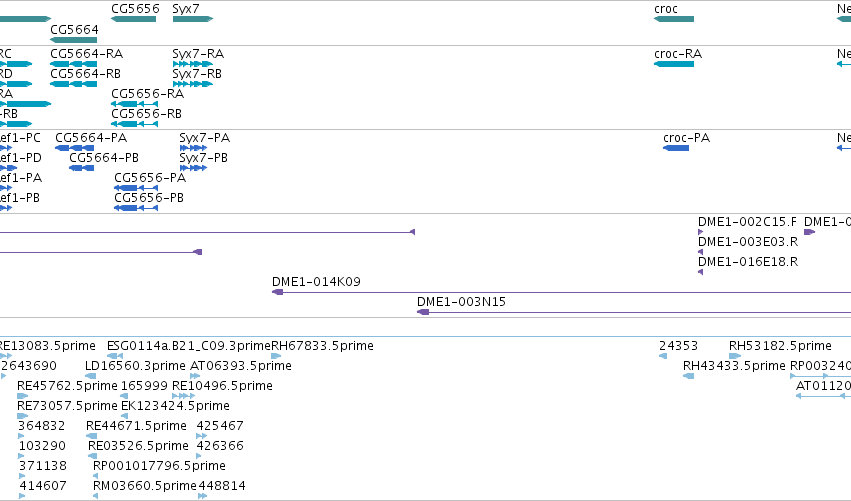The width and height of the screenshot is (851, 501).
Task: Click the DME1-002C15.F BAC end label
Action: click(747, 222)
